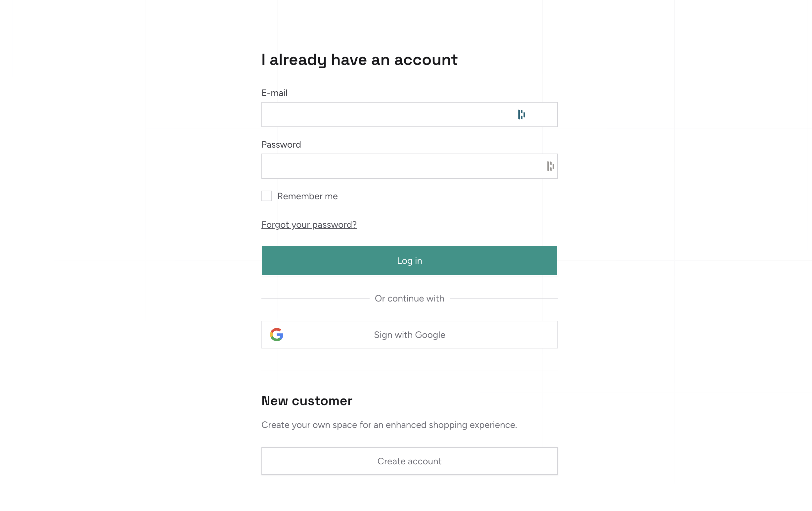Click the "I already have an account" heading
812x511 pixels.
(359, 60)
